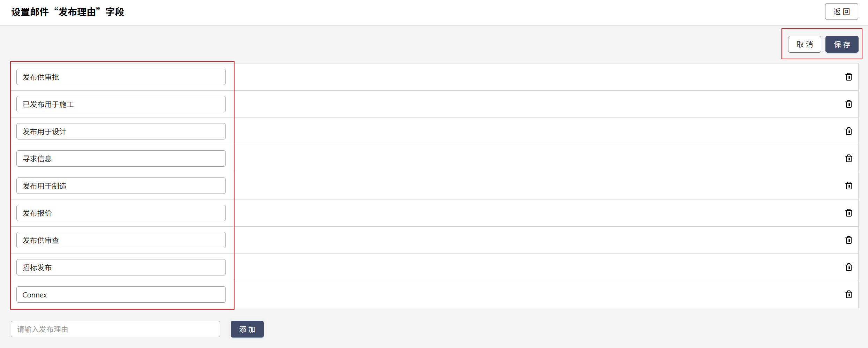Edit the 发布供审批 text field
The height and width of the screenshot is (348, 868).
[x=121, y=77]
